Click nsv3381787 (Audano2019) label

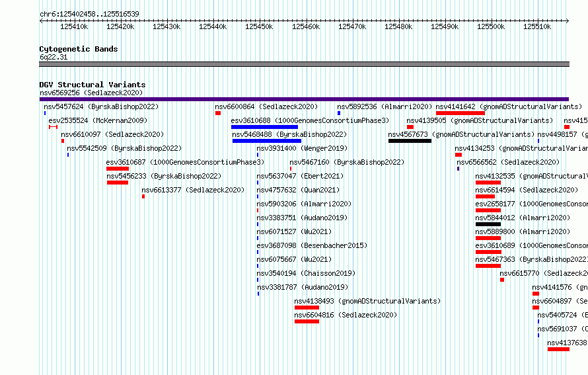(x=303, y=287)
